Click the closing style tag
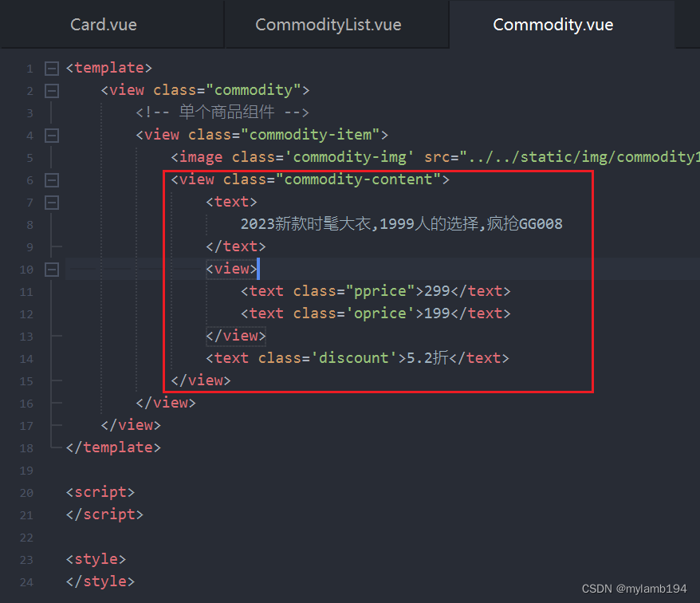Screen dimensions: 700x603 click(100, 581)
